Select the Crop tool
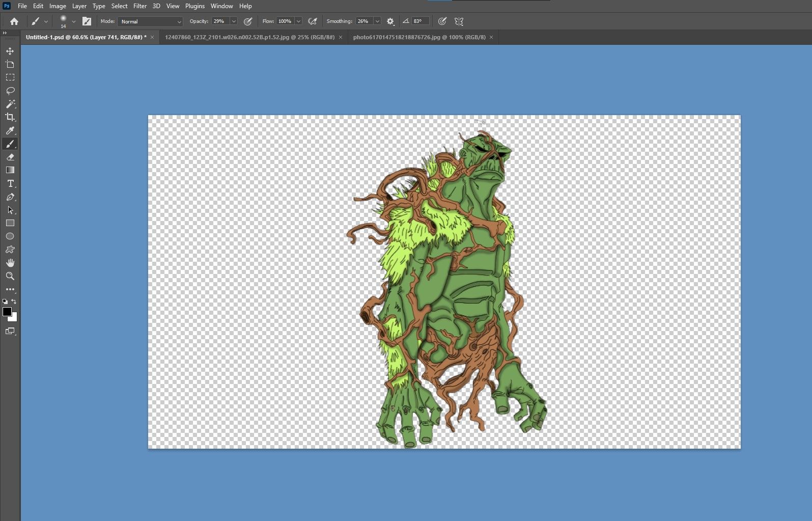The height and width of the screenshot is (521, 812). tap(10, 117)
